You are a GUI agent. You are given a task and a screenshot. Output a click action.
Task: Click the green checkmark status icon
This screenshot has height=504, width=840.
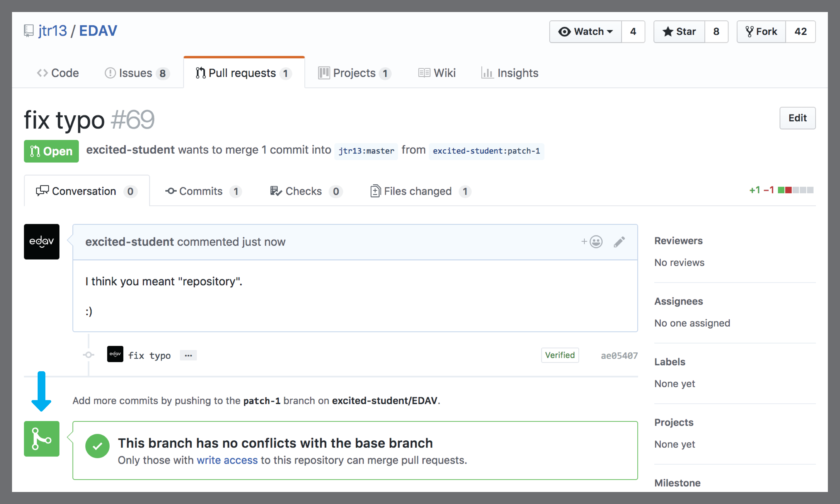coord(98,446)
